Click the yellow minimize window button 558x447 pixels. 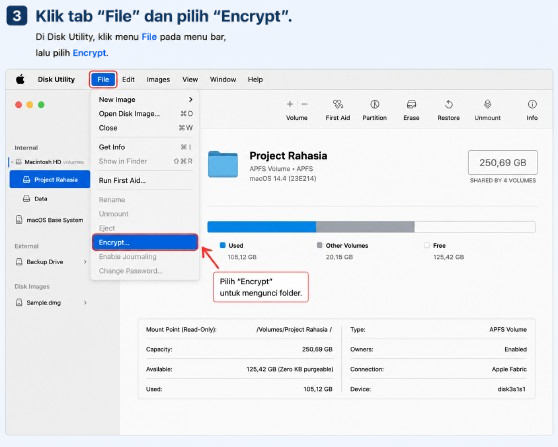(30, 105)
